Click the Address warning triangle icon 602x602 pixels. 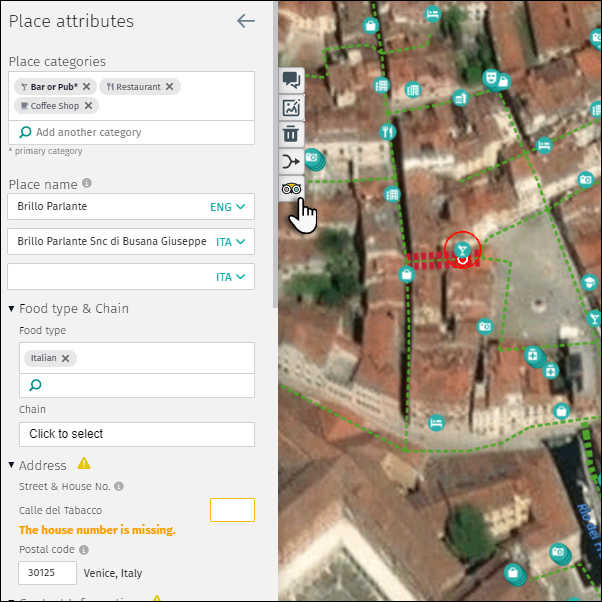pyautogui.click(x=84, y=464)
